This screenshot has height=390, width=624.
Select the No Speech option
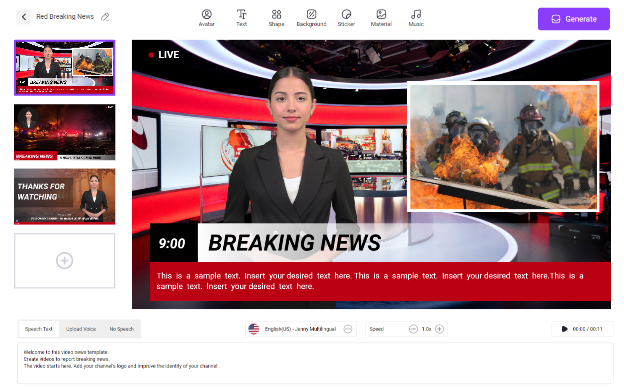click(121, 329)
